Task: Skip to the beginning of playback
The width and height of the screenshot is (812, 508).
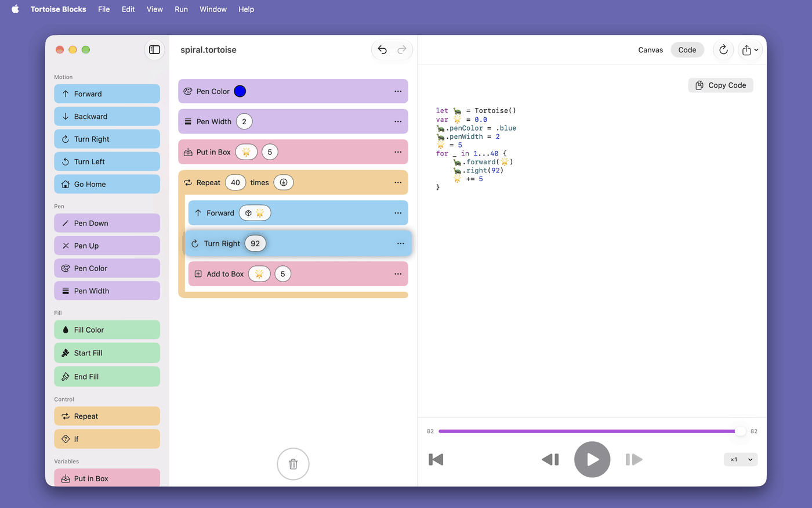Action: (436, 460)
